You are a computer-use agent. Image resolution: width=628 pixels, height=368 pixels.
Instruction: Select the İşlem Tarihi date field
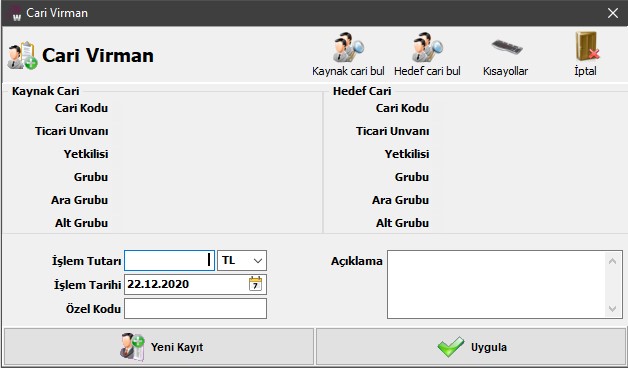187,284
